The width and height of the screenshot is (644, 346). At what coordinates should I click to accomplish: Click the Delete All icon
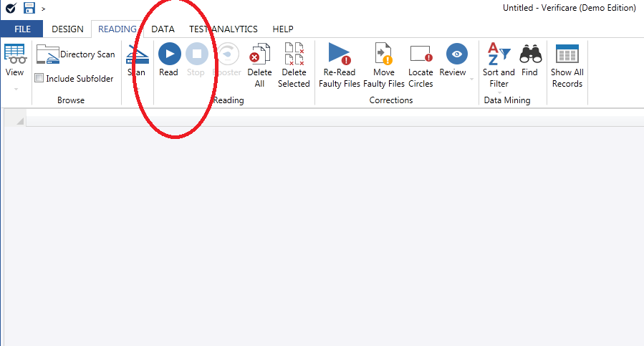[259, 54]
